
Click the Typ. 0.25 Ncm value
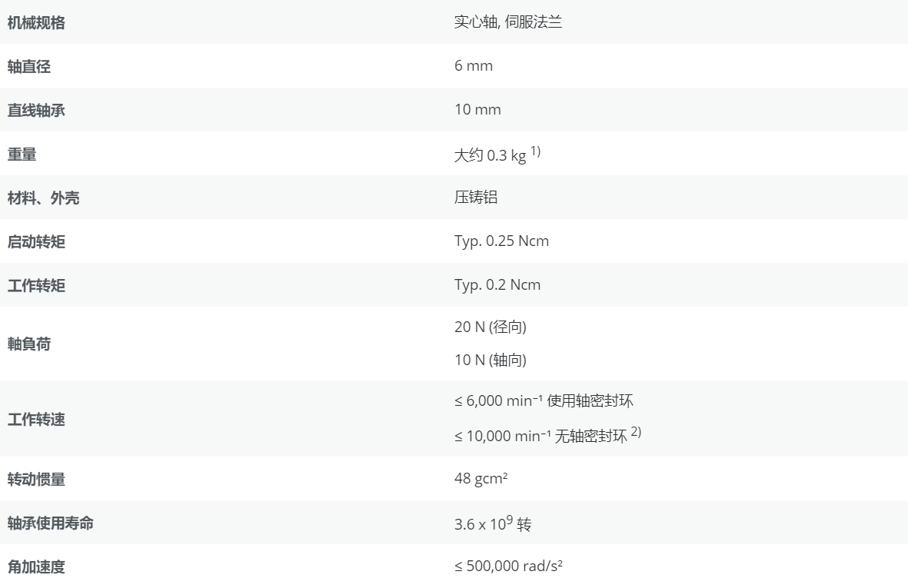coord(501,241)
